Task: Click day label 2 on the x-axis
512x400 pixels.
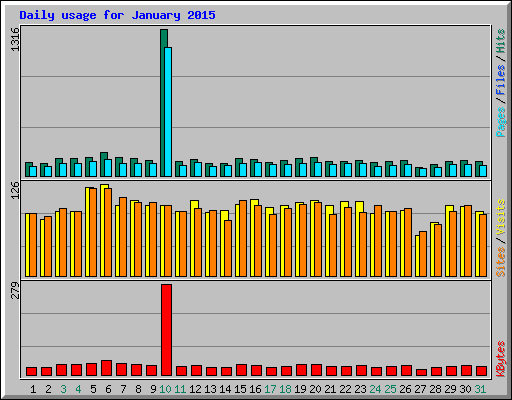Action: [48, 389]
